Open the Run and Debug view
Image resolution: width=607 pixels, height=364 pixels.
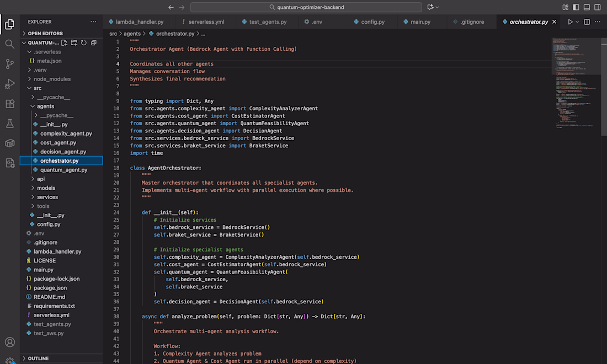click(x=10, y=83)
